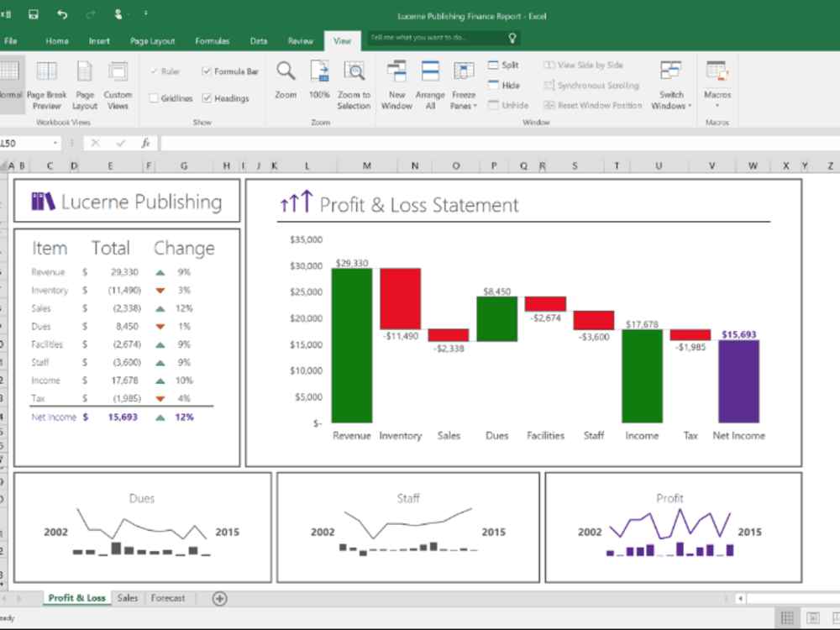Click the red Inventory chart bar
The image size is (840, 630).
pos(400,299)
